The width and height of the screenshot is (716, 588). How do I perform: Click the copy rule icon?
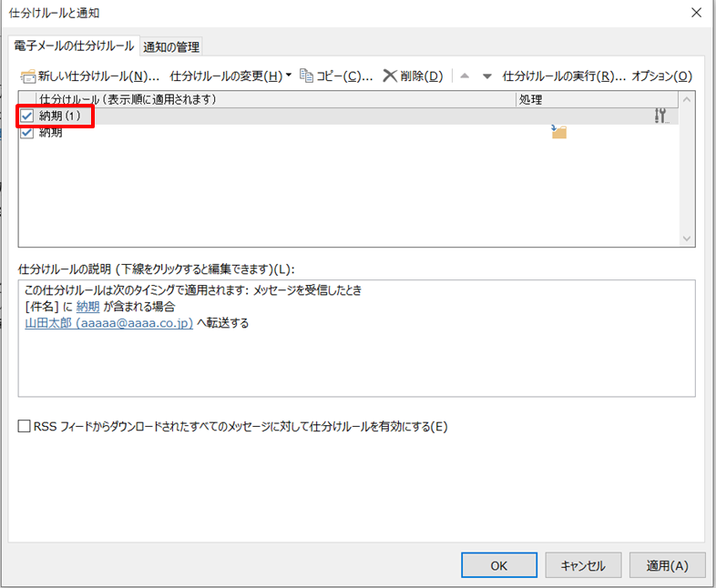(x=306, y=76)
